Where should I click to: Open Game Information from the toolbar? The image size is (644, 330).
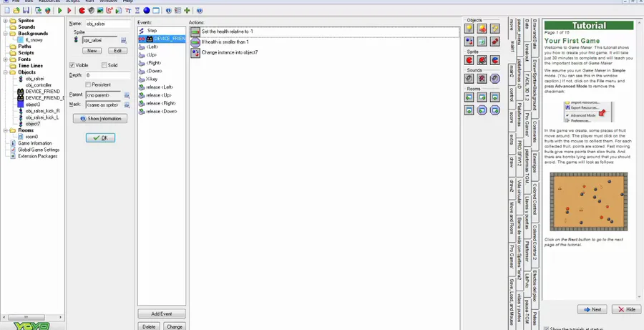click(168, 10)
